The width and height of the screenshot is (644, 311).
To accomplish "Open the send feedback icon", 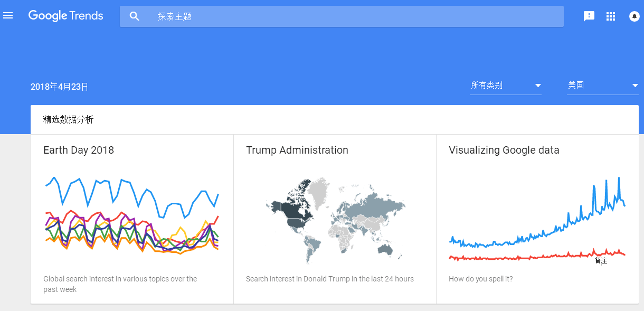I will pos(589,16).
